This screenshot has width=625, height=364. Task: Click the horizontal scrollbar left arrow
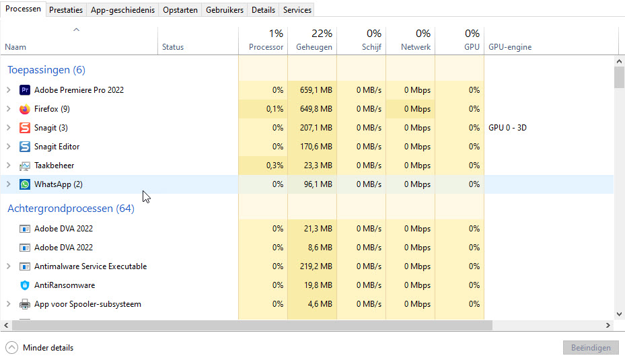tap(6, 326)
